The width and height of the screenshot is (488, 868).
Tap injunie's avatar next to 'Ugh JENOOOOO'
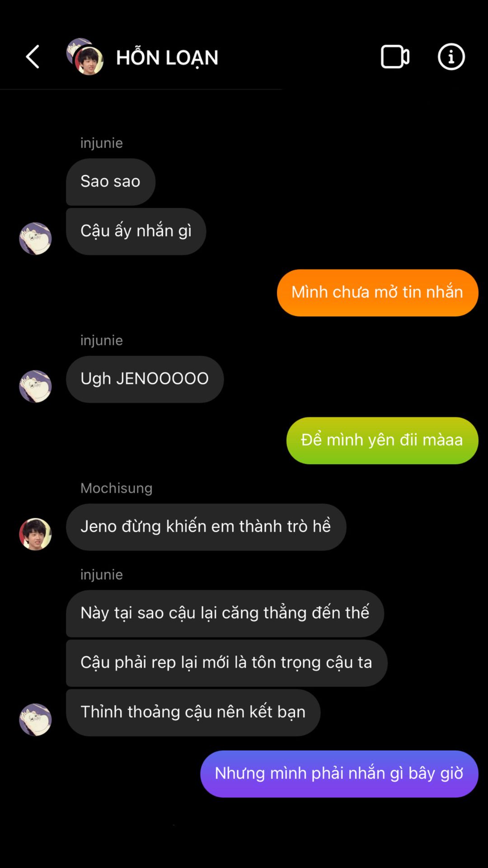[x=35, y=386]
